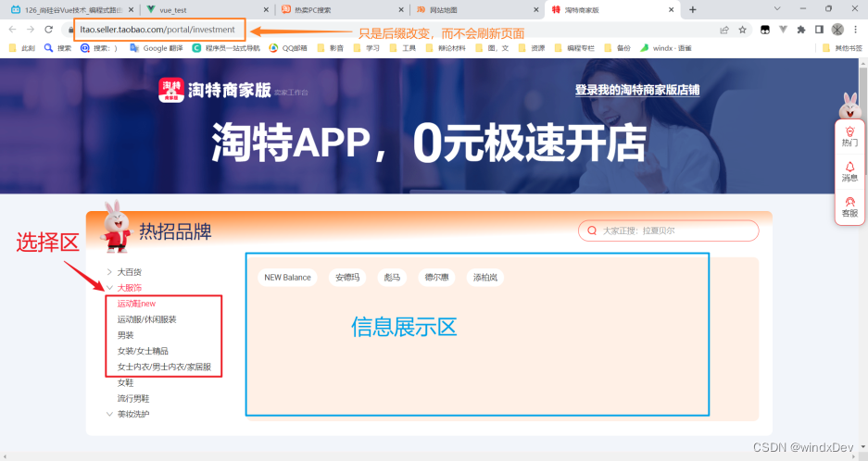Switch to the 网站地图 tab

(x=477, y=10)
